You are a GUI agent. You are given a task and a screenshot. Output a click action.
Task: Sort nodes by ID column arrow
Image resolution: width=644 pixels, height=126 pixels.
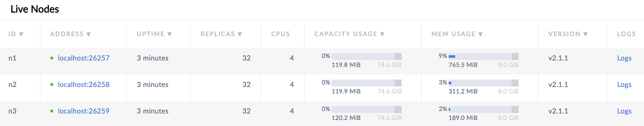pyautogui.click(x=21, y=34)
